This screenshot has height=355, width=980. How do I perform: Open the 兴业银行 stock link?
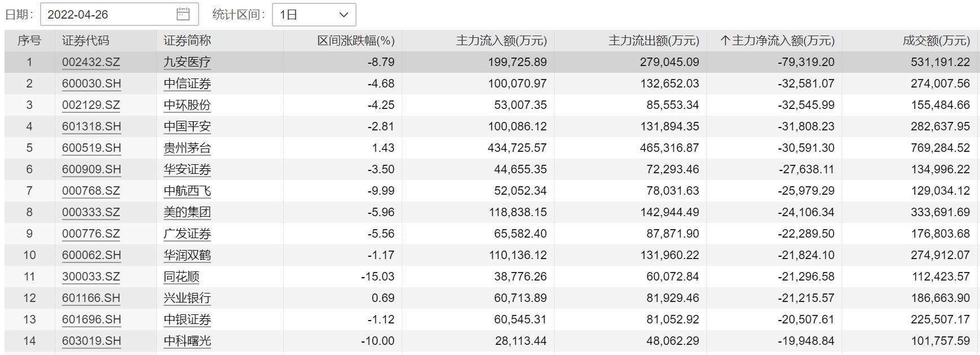click(187, 298)
